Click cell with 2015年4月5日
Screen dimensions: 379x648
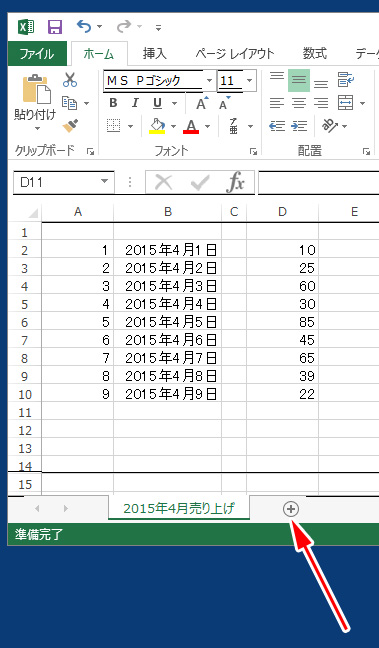[167, 322]
